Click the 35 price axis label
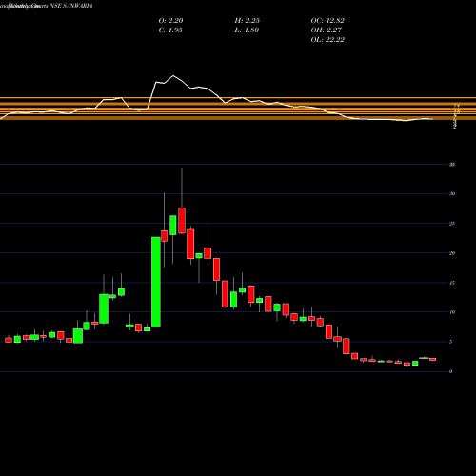476x476 pixels. click(x=452, y=165)
